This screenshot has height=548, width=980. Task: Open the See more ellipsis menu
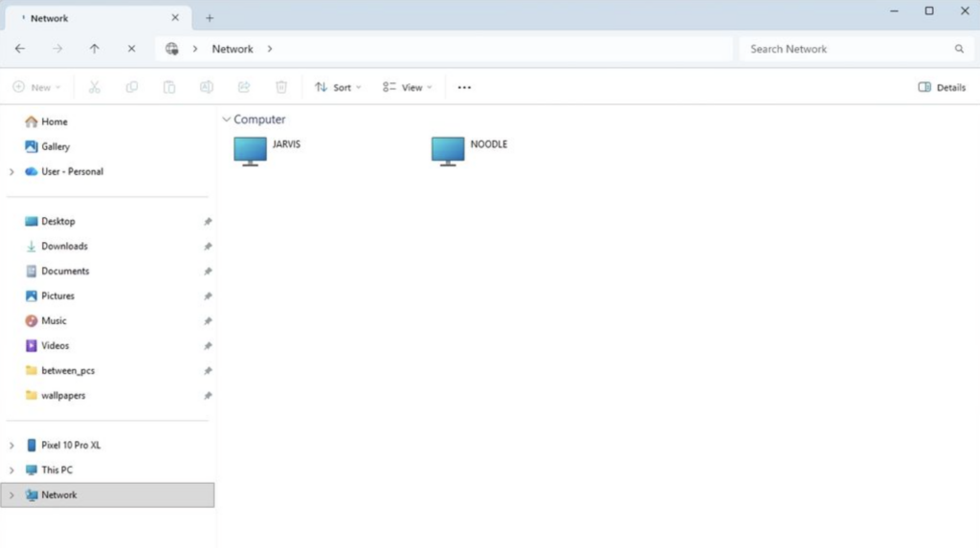[464, 87]
